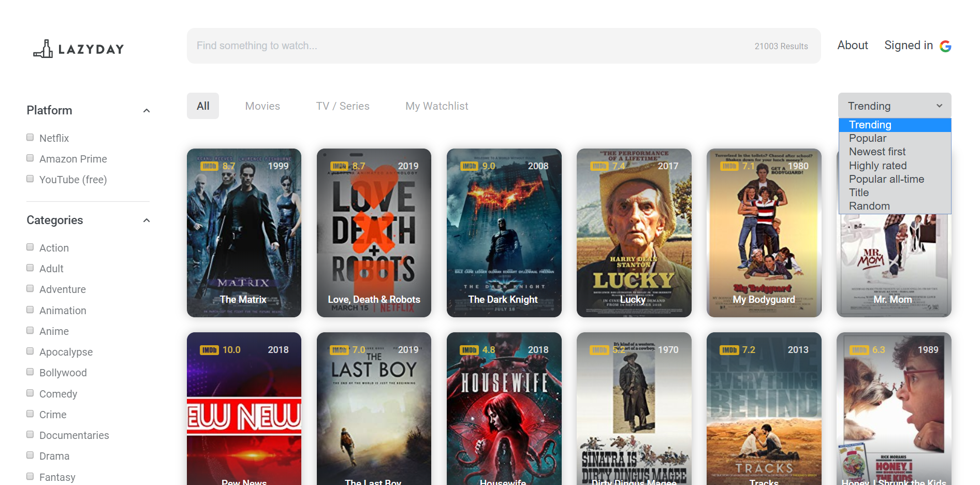
Task: Open the Lucky movie card
Action: point(634,233)
